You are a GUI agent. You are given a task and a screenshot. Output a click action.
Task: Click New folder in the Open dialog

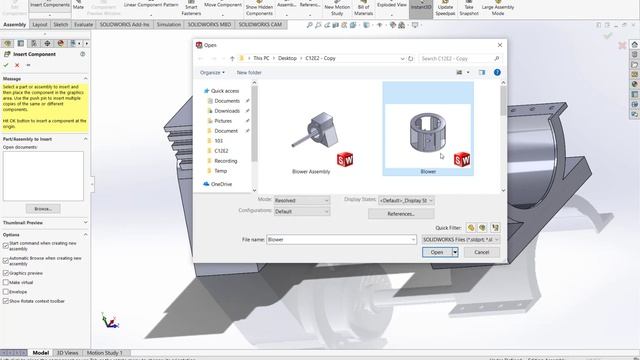click(249, 73)
